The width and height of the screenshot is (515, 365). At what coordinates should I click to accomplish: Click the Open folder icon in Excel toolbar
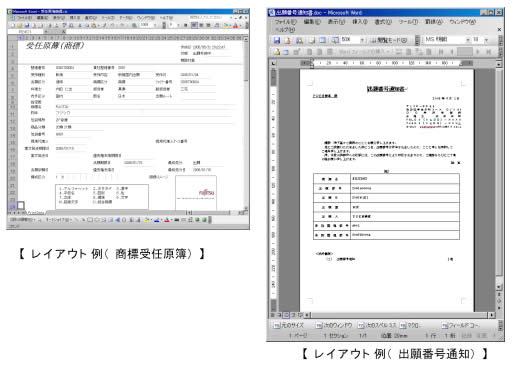point(20,25)
